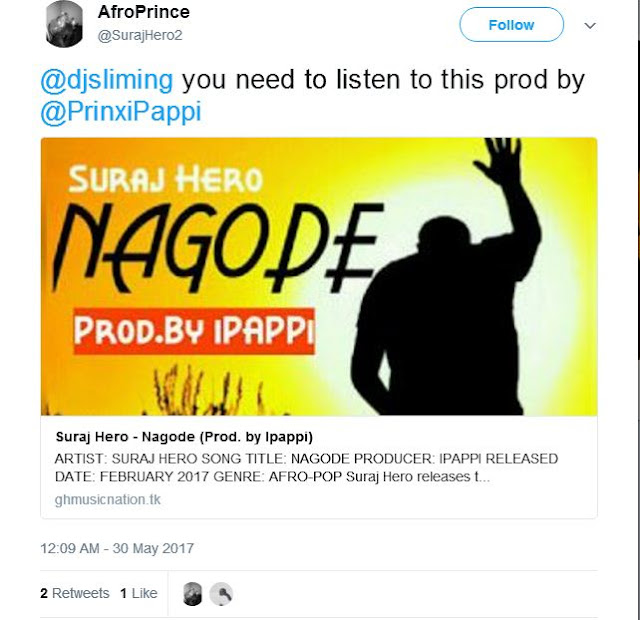Open the @djsliming mention

(x=107, y=79)
